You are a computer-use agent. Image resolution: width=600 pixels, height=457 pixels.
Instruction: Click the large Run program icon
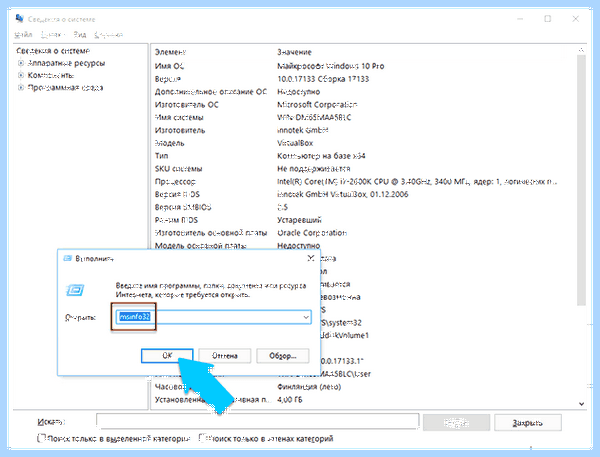(x=75, y=290)
